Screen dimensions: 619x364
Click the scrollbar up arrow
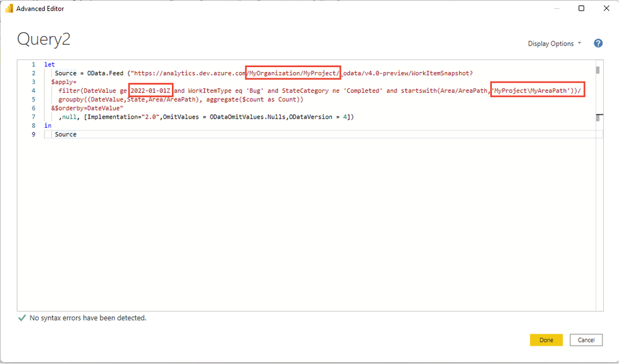[x=599, y=64]
